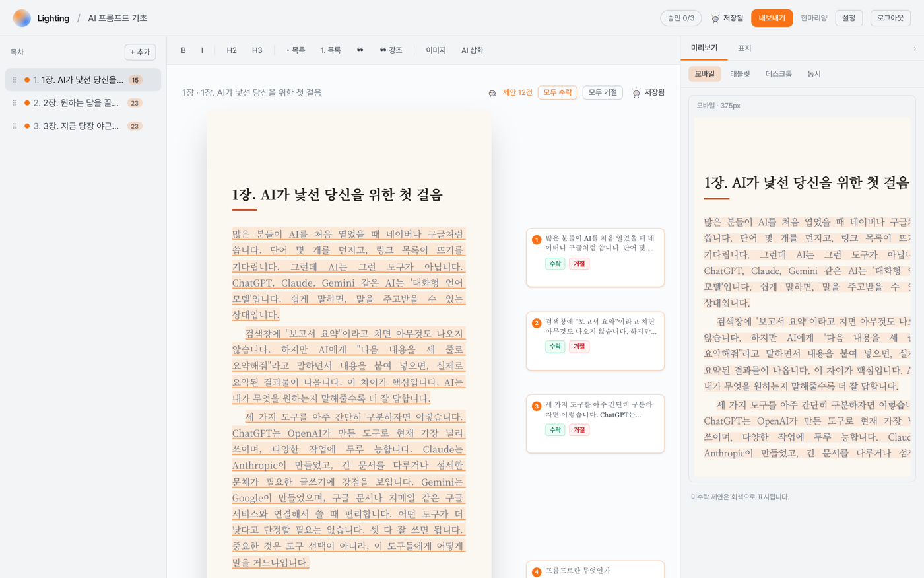The image size is (924, 578).
Task: Select the 모바일 preview mode
Action: pos(704,74)
